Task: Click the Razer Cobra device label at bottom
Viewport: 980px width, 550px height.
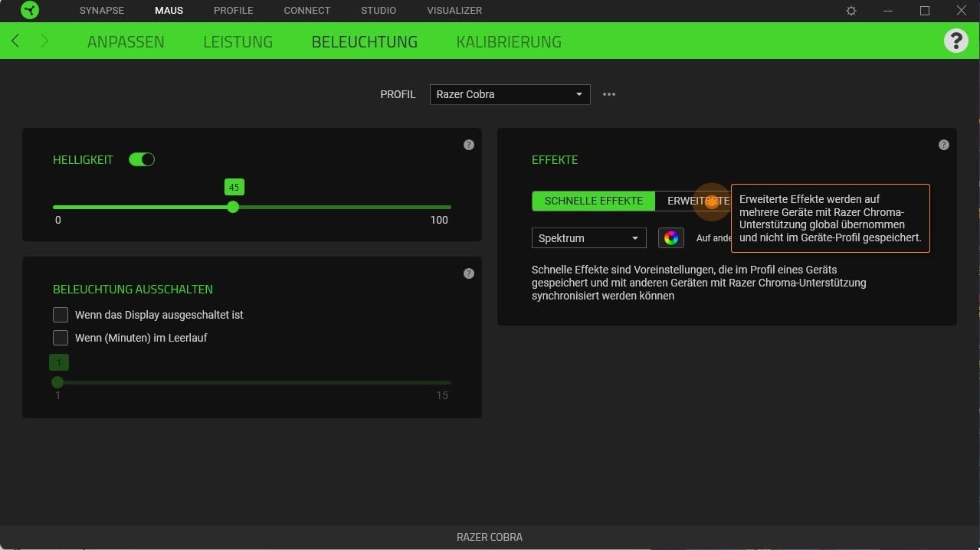Action: 490,537
